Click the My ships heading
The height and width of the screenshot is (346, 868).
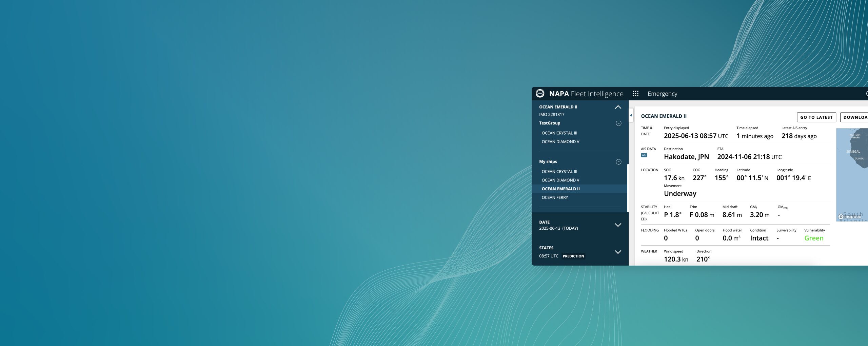coord(548,162)
